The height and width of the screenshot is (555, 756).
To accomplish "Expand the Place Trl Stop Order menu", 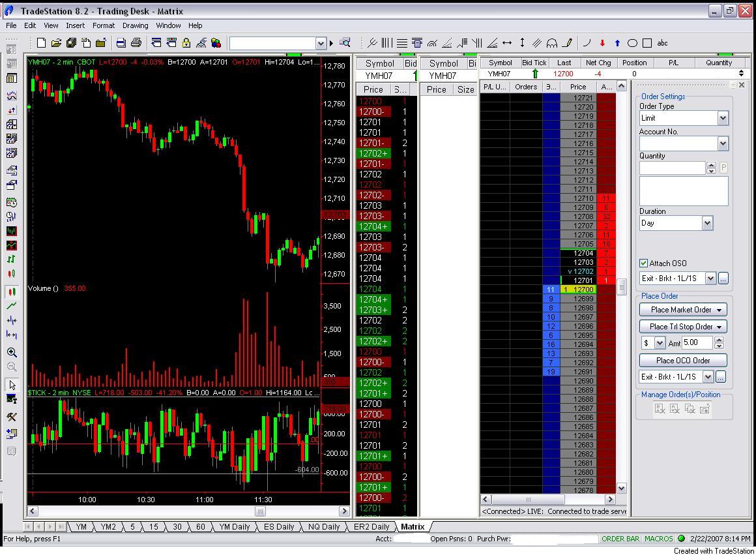I will pos(719,327).
